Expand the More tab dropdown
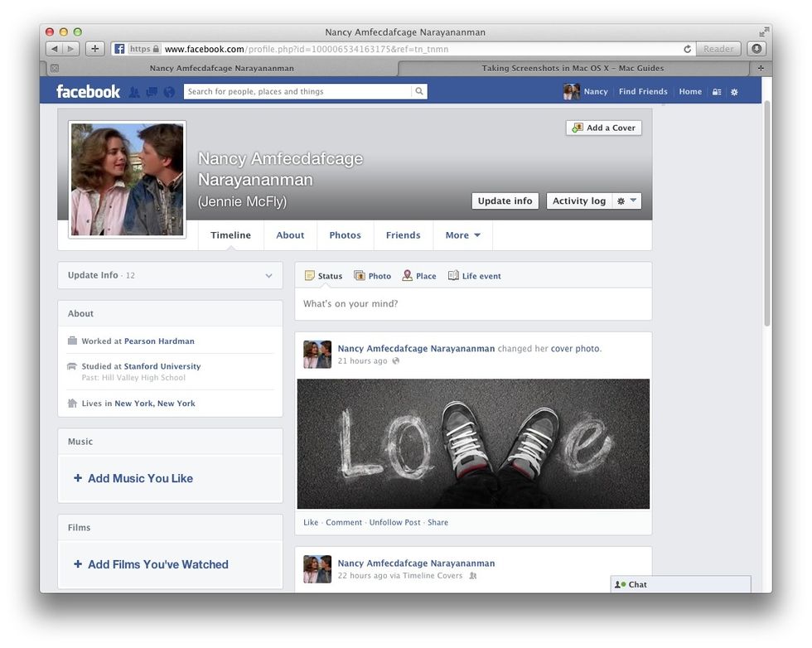Screen dimensions: 812x648 [x=462, y=235]
